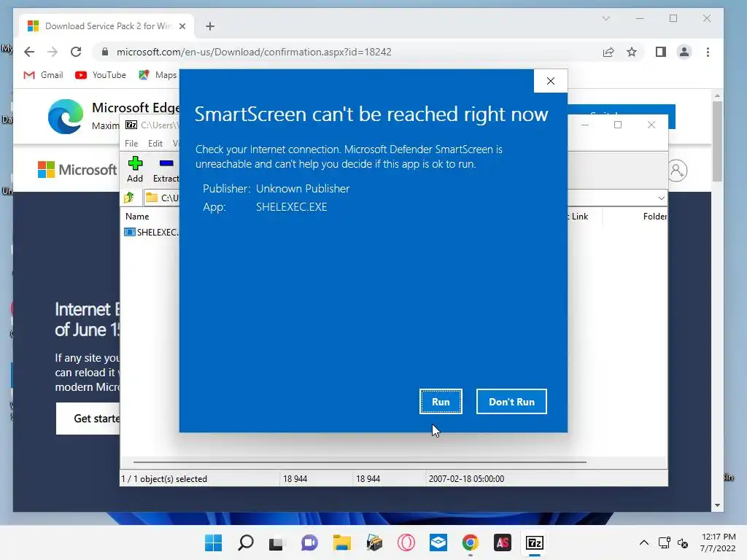Close the Download Service Pack tab
The image size is (747, 560).
[x=182, y=26]
